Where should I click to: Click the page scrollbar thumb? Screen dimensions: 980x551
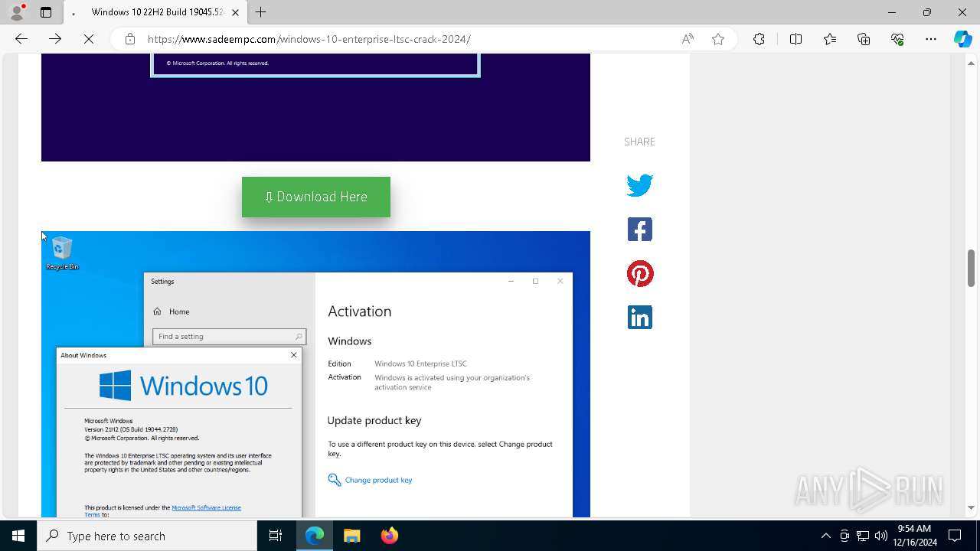click(x=971, y=268)
